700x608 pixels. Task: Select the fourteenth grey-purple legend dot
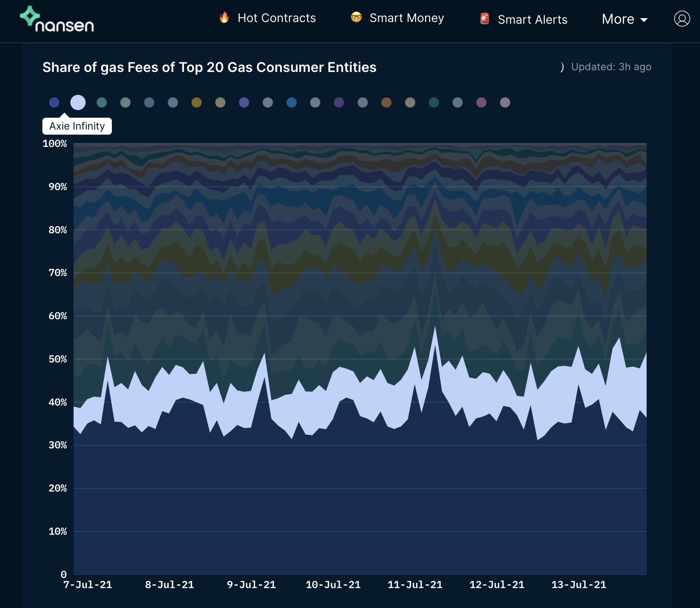click(363, 102)
